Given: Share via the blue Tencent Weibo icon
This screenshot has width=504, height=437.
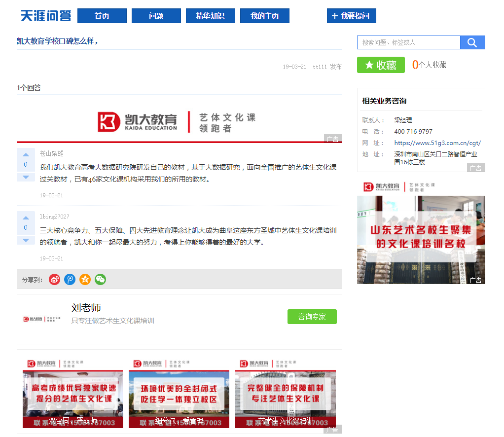Looking at the screenshot, I should point(70,280).
